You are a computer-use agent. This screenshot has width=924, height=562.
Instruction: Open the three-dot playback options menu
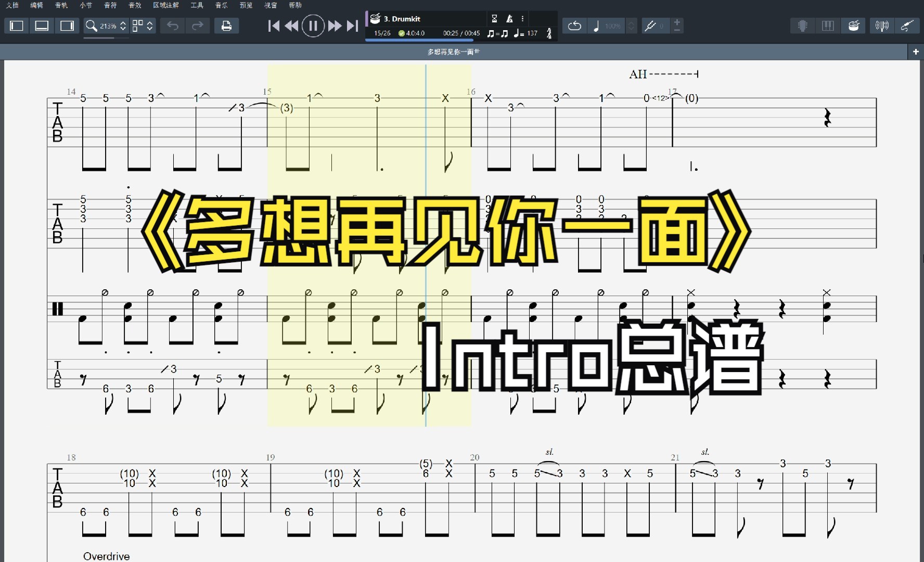(x=523, y=19)
